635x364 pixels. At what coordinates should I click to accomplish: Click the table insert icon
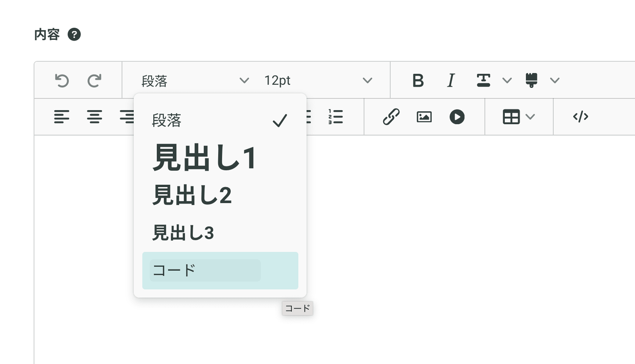511,117
